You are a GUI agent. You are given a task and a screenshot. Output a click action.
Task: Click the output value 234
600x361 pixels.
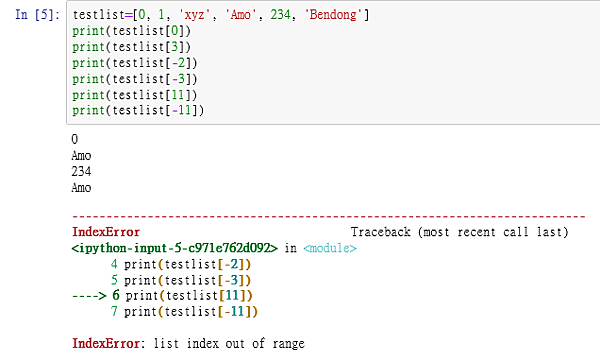(81, 171)
